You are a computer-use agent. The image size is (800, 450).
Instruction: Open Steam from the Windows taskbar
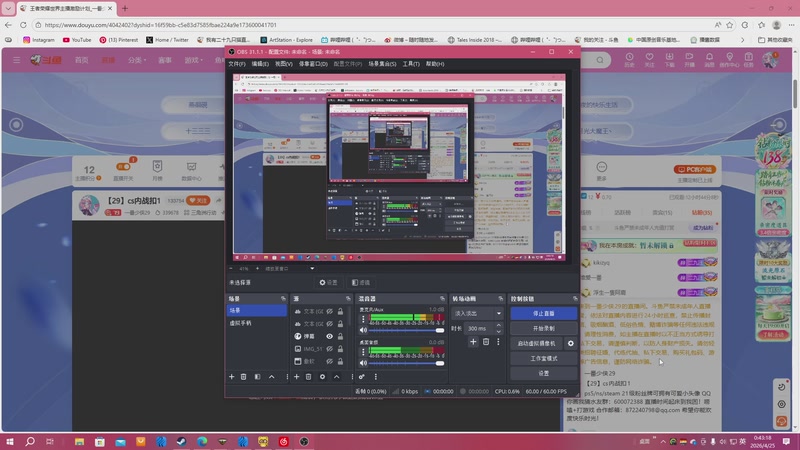click(182, 441)
